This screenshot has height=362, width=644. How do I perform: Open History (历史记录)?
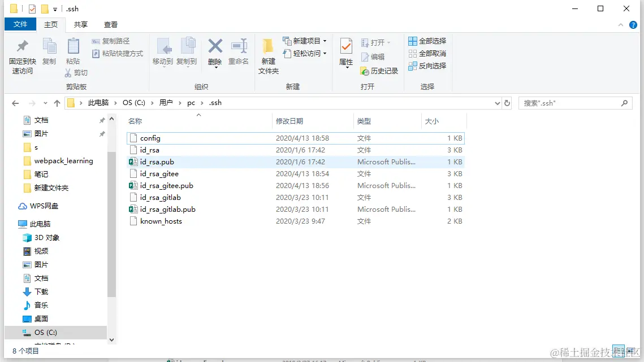click(x=379, y=71)
